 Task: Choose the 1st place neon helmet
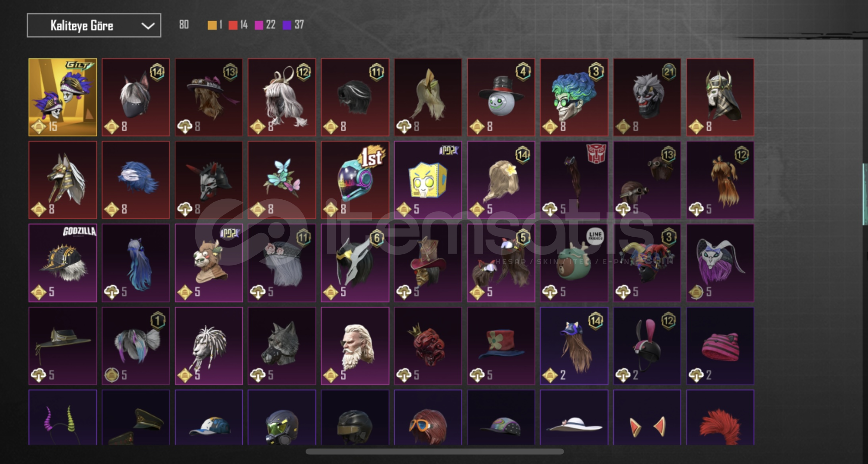pyautogui.click(x=355, y=180)
